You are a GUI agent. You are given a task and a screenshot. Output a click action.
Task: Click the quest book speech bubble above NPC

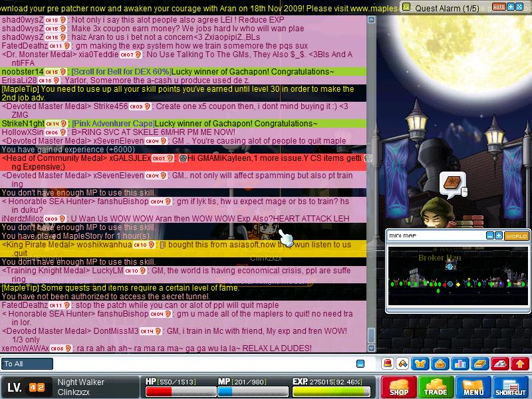(453, 184)
